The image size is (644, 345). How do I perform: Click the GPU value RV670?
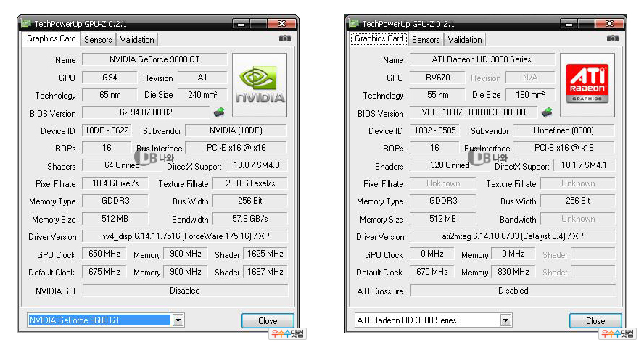[437, 78]
